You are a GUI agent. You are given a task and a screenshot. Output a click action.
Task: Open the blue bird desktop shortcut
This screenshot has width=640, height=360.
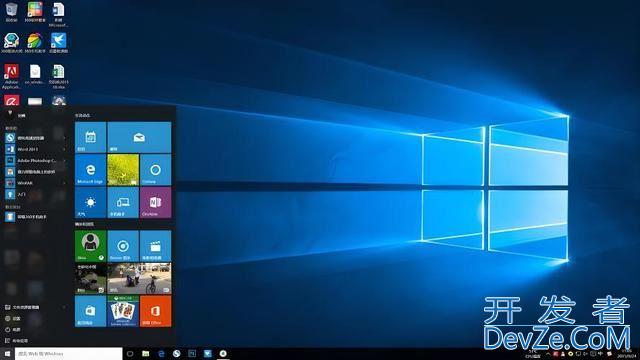pos(58,43)
